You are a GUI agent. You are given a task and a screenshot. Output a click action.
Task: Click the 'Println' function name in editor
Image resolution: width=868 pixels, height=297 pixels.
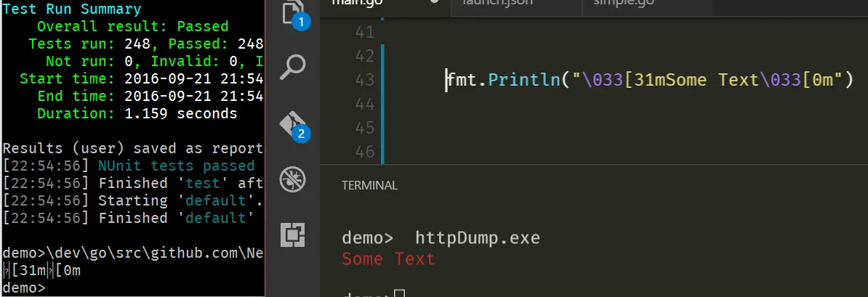[x=523, y=80]
